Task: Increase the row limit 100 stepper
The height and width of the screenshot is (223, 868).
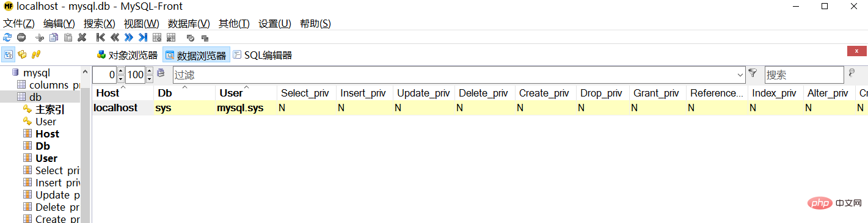Action: (149, 71)
